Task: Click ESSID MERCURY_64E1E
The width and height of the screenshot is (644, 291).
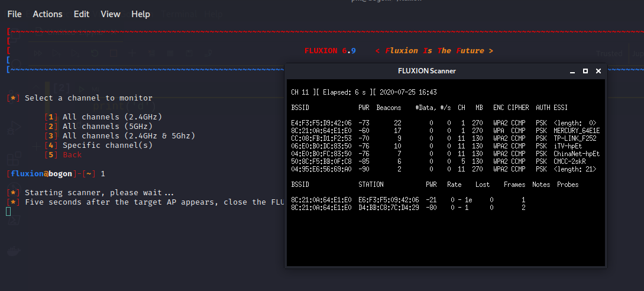Action: click(577, 131)
